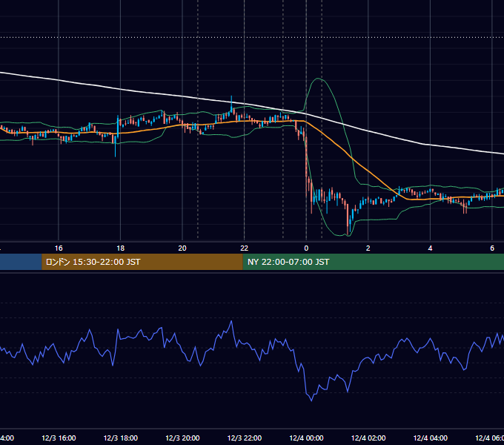
Task: Click hour label 22 on price chart axis
Action: coord(245,248)
